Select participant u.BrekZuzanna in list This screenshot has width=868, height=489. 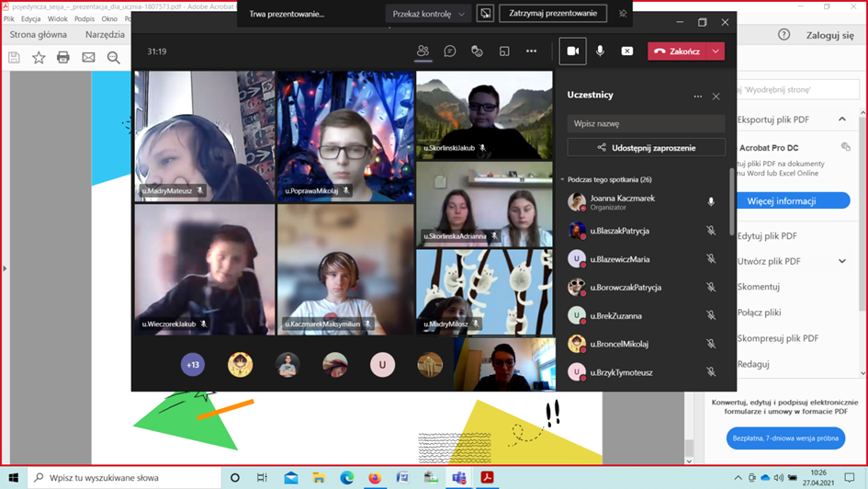click(x=643, y=315)
